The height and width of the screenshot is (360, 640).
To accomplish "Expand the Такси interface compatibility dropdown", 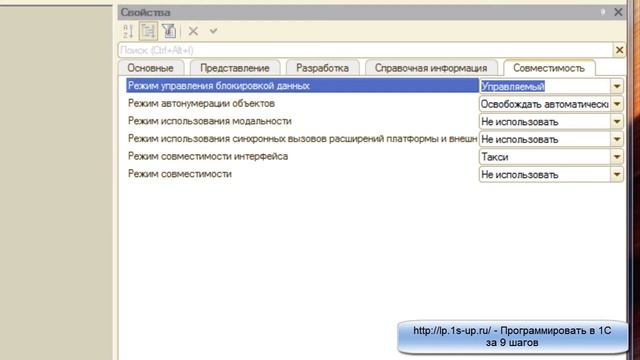I will pyautogui.click(x=617, y=157).
